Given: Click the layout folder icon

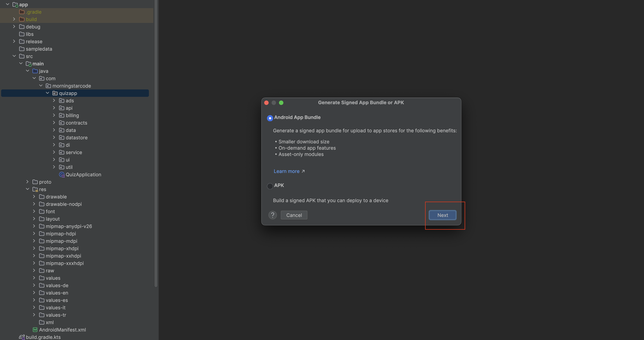Looking at the screenshot, I should click(x=42, y=219).
